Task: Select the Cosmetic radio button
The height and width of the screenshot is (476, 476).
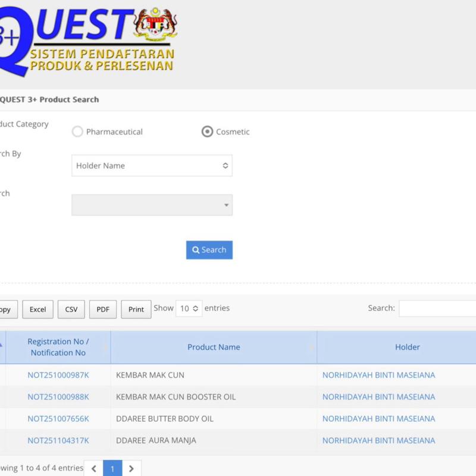Action: point(207,131)
